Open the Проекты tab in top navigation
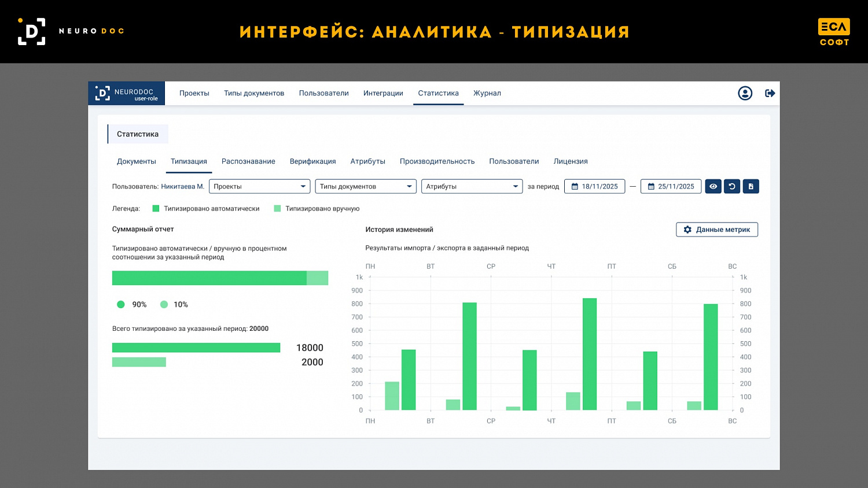This screenshot has height=488, width=868. click(x=194, y=93)
